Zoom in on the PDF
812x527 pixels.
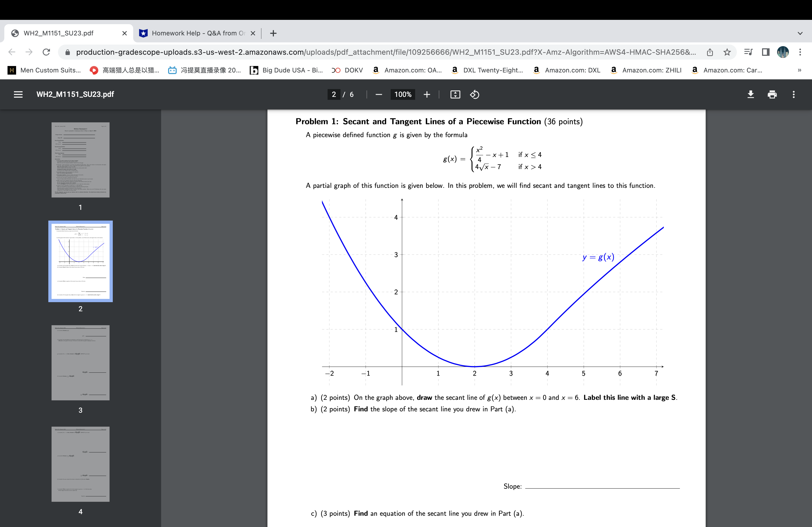click(427, 94)
